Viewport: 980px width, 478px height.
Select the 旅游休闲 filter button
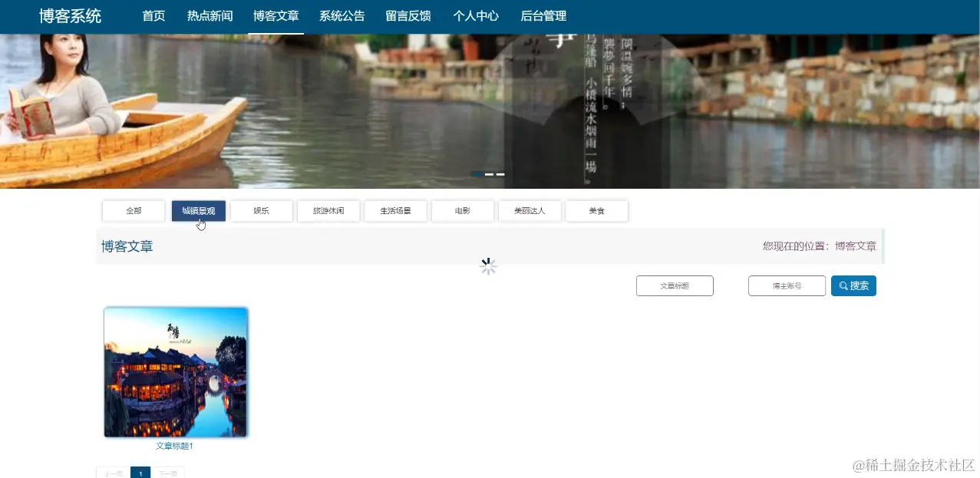pos(328,210)
